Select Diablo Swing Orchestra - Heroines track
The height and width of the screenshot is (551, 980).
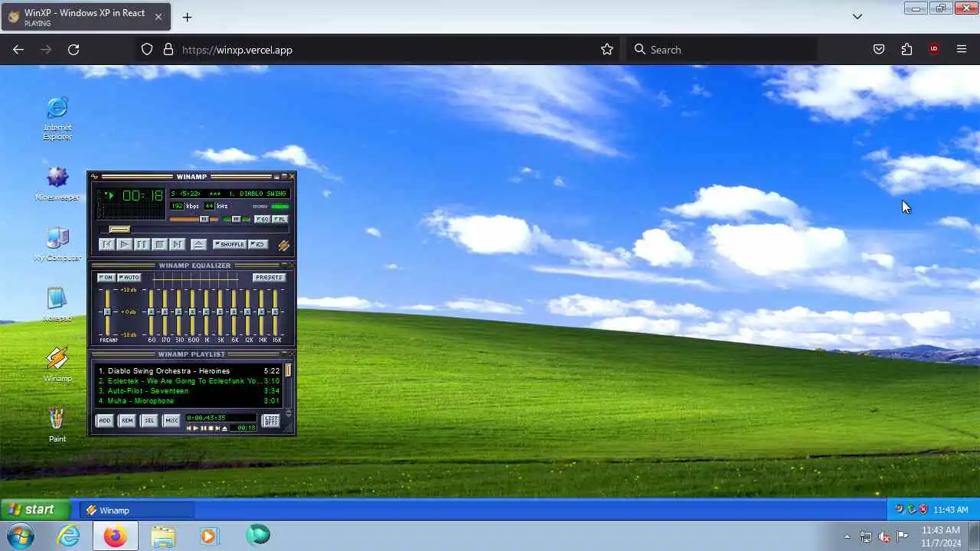click(x=189, y=371)
